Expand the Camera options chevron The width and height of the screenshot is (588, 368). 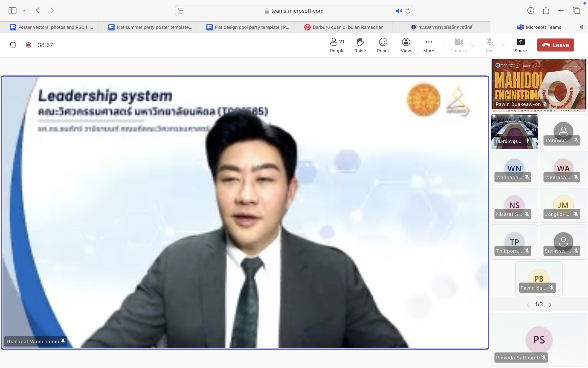473,45
